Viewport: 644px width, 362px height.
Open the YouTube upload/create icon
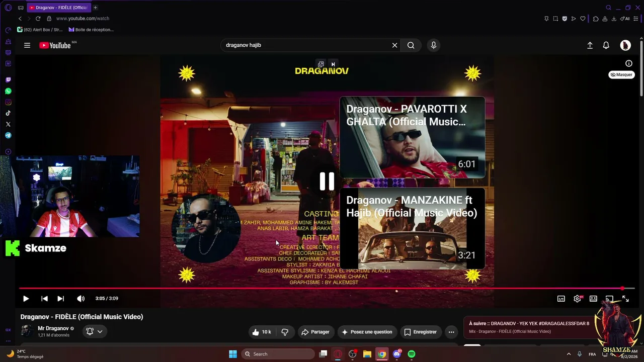coord(590,45)
